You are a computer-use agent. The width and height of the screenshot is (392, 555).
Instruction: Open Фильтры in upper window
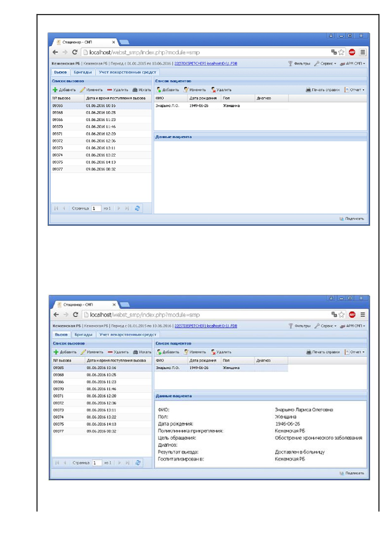click(299, 64)
